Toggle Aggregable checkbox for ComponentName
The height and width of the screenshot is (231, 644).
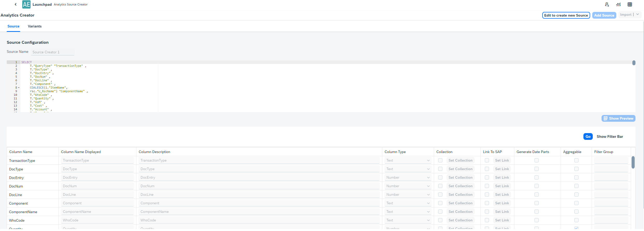pos(576,212)
